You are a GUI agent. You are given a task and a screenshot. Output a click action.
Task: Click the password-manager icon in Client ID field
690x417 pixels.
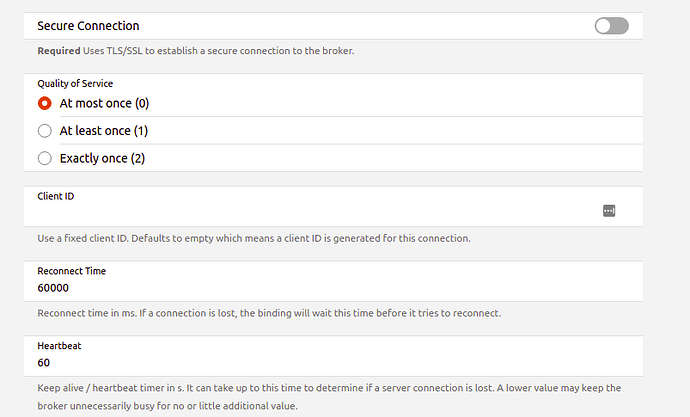click(x=609, y=210)
